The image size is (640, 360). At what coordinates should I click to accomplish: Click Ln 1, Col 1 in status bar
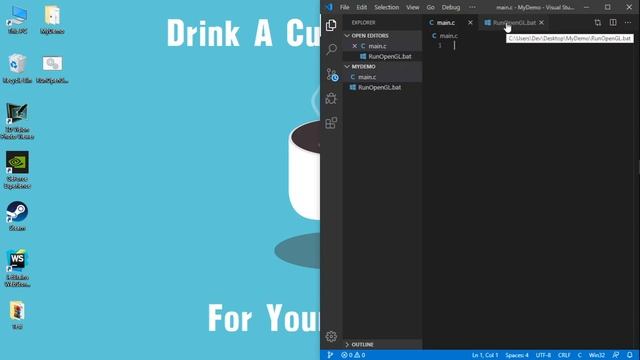coord(485,355)
